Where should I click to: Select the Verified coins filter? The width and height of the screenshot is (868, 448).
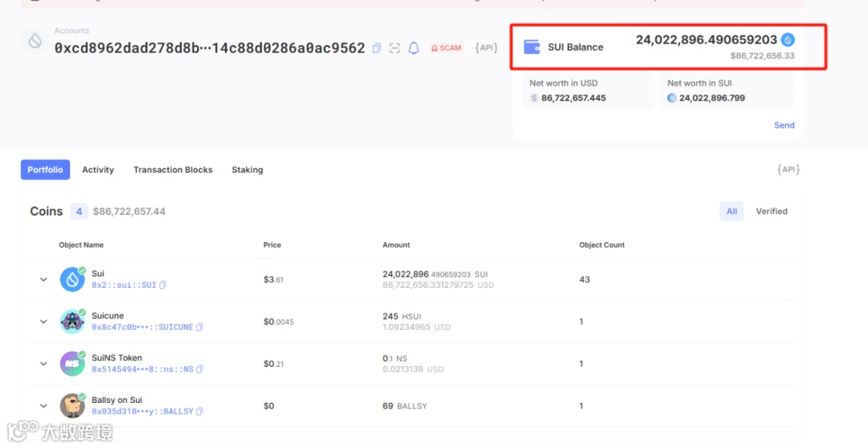pos(772,211)
